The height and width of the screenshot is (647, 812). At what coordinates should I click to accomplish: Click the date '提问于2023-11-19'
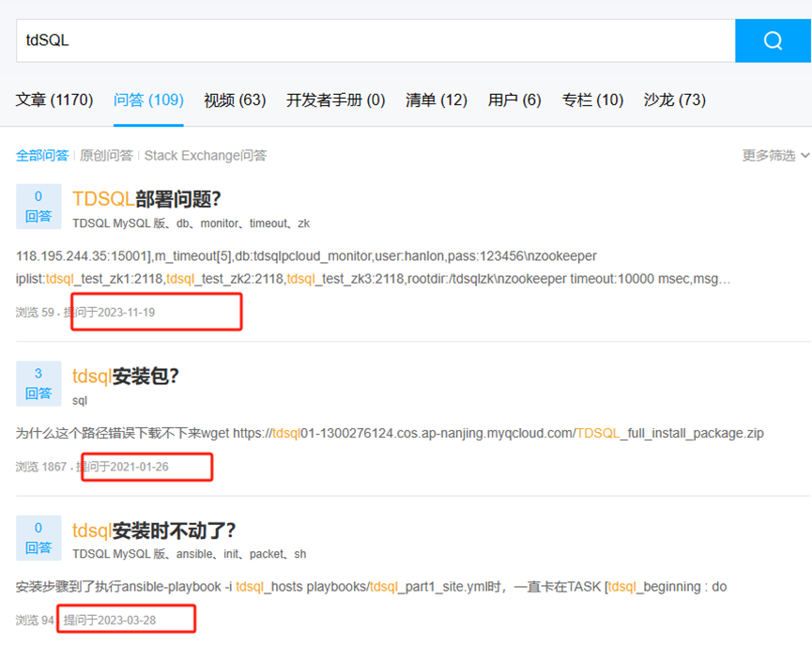tap(109, 313)
